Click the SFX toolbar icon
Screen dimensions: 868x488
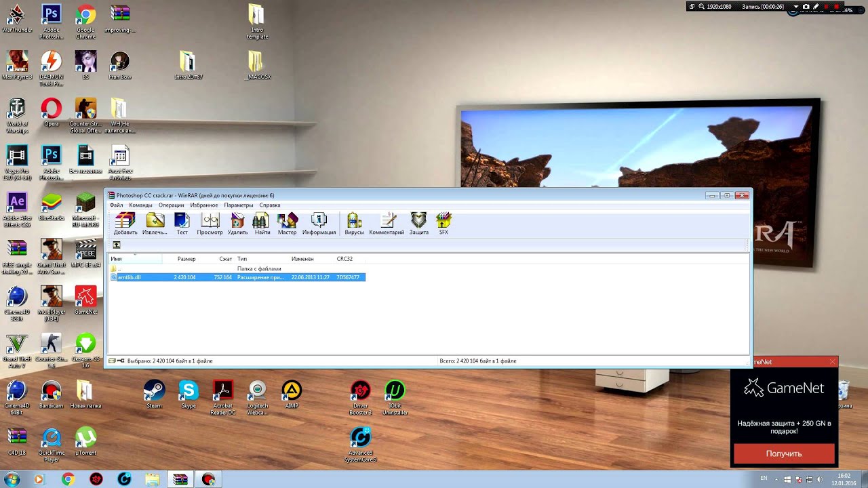[443, 224]
